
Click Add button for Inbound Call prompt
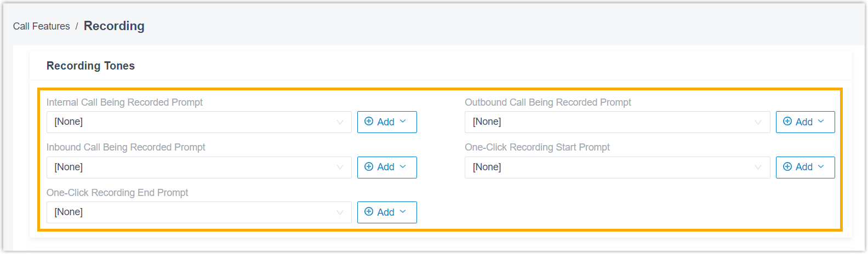point(387,168)
